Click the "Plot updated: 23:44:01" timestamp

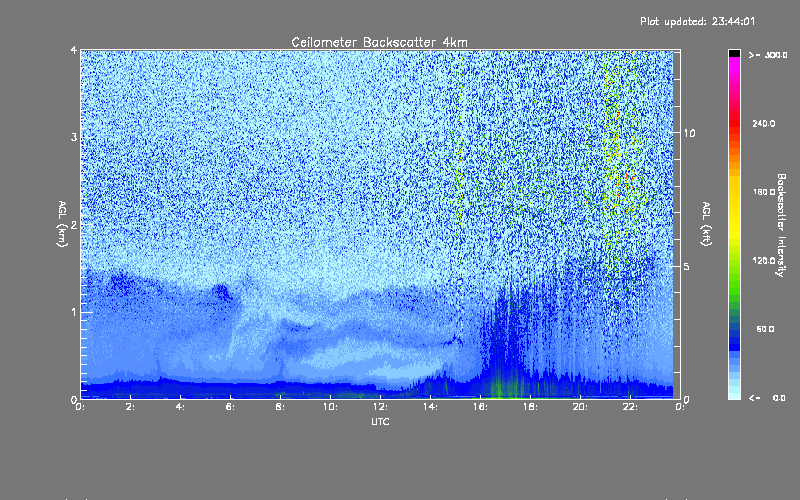(697, 21)
